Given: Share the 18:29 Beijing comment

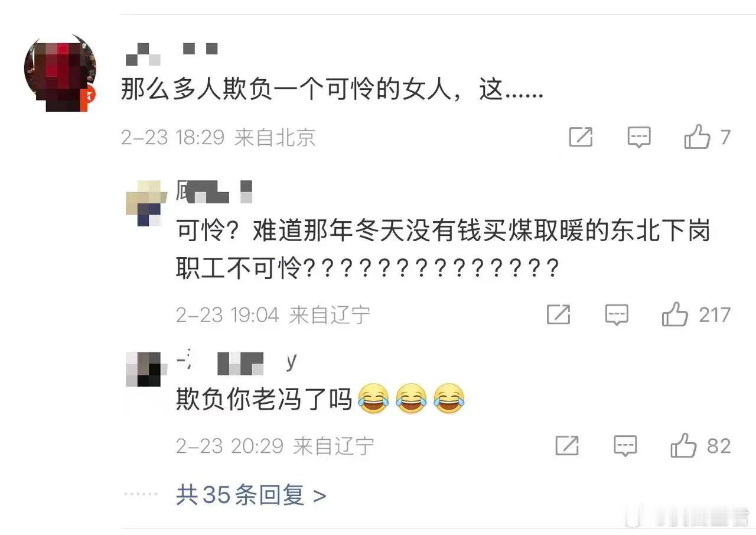Looking at the screenshot, I should pyautogui.click(x=581, y=137).
